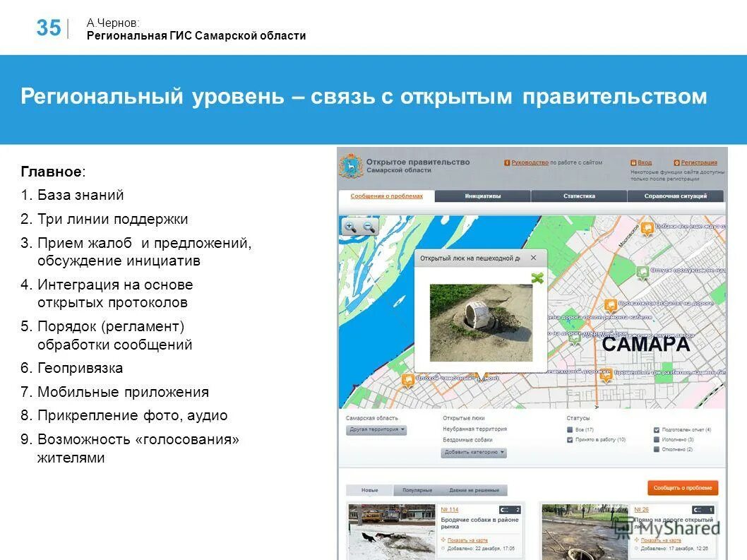The width and height of the screenshot is (747, 560).
Task: Switch to the Инициативы tab
Action: [483, 196]
